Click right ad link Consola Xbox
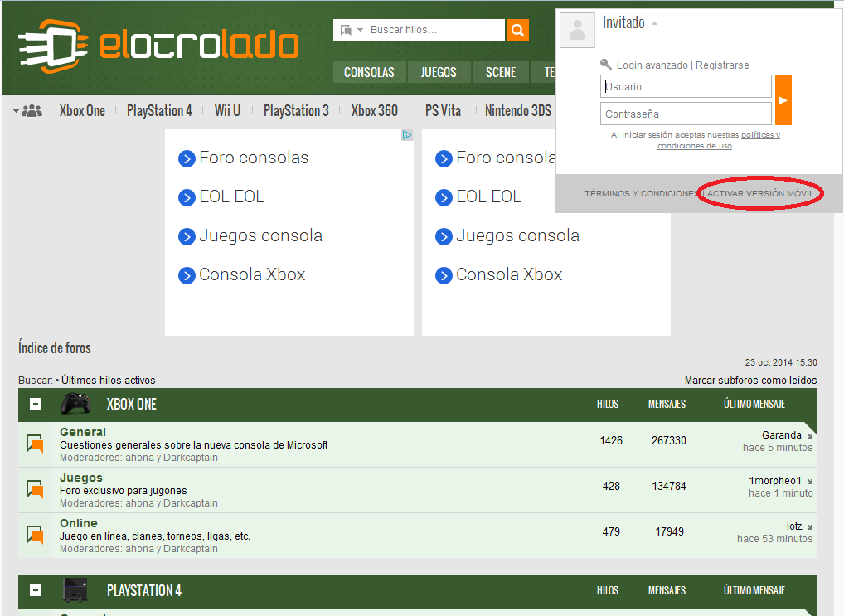The height and width of the screenshot is (616, 844). tap(509, 274)
